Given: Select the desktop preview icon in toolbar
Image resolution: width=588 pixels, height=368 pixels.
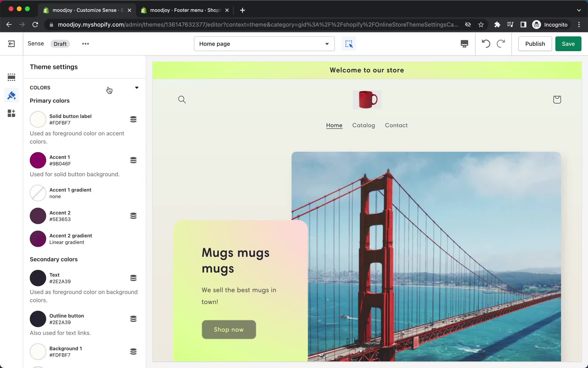Looking at the screenshot, I should [464, 44].
